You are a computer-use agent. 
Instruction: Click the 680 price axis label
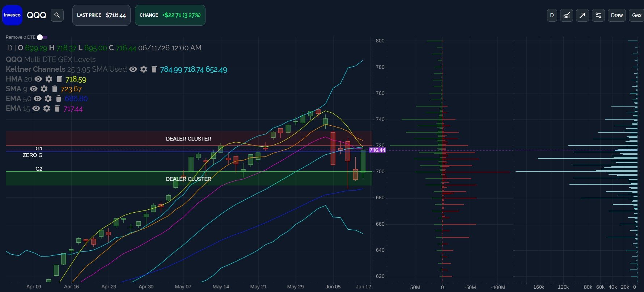380,198
